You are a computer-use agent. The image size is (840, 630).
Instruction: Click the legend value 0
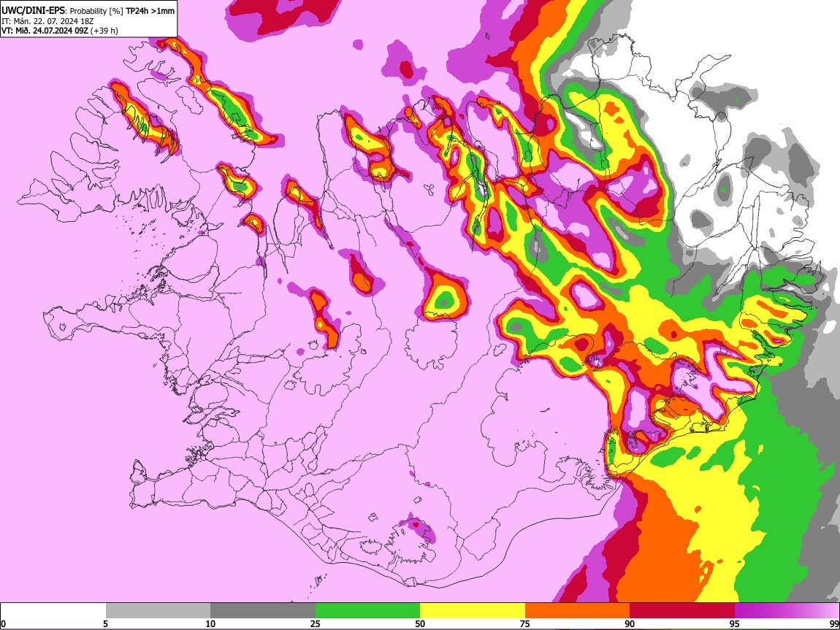click(3, 623)
